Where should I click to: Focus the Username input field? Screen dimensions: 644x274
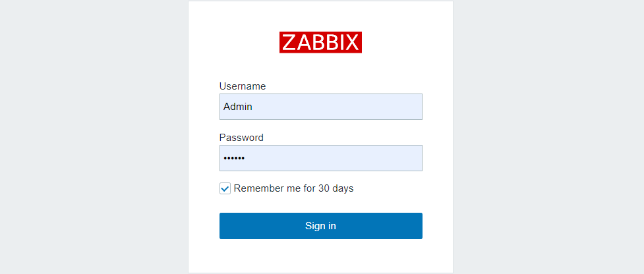click(x=320, y=107)
